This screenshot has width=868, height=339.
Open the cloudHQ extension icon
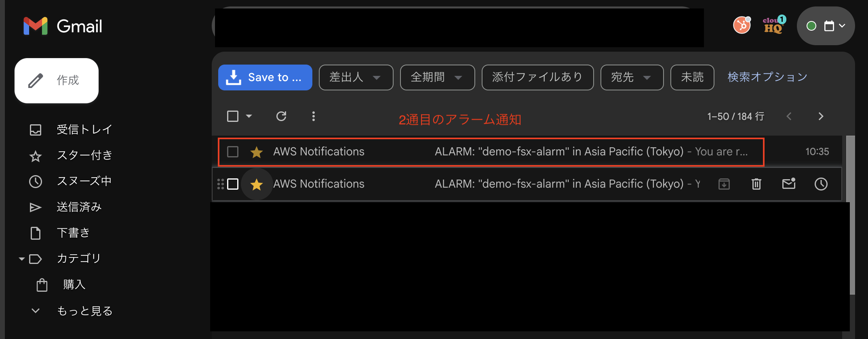(774, 25)
